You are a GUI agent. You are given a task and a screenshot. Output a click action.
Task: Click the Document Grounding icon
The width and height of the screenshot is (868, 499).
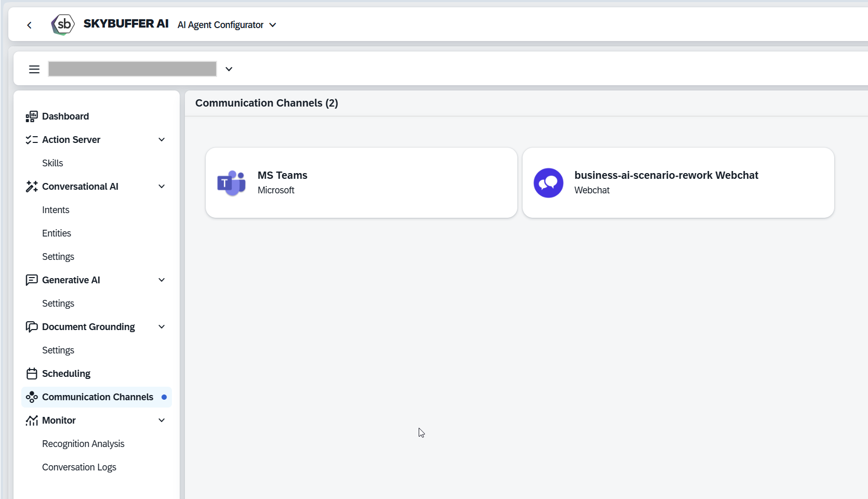point(32,327)
